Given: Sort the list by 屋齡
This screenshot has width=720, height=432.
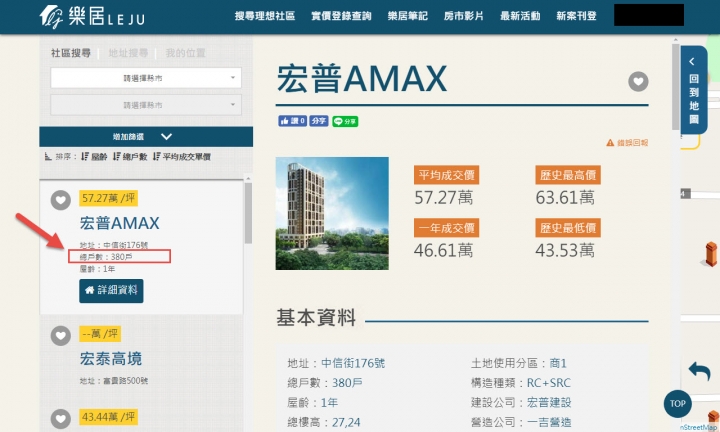Looking at the screenshot, I should tap(94, 157).
